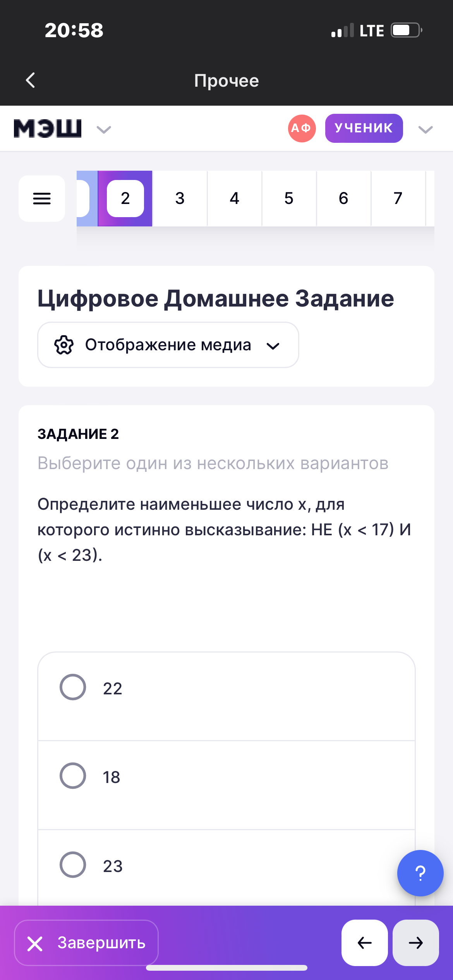Switch to task number 5
This screenshot has width=453, height=980.
(289, 199)
